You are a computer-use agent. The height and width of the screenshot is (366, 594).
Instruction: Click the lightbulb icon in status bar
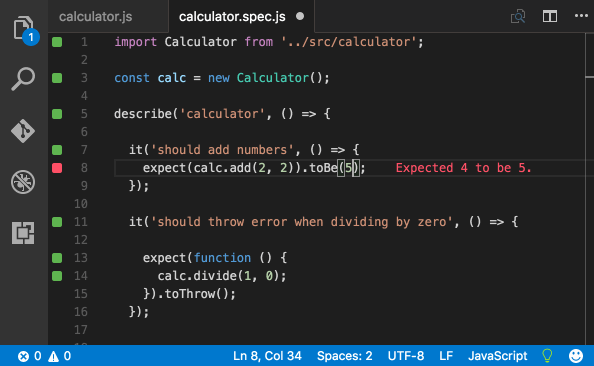pos(547,356)
